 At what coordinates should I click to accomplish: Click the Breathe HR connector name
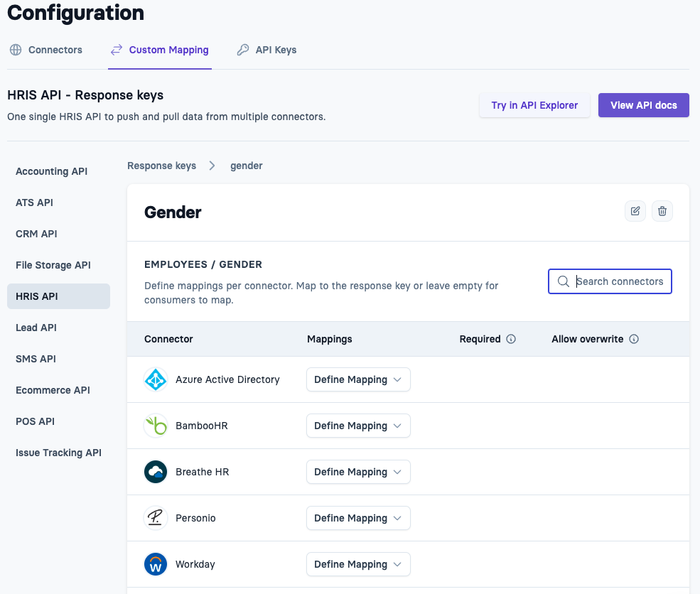point(203,472)
